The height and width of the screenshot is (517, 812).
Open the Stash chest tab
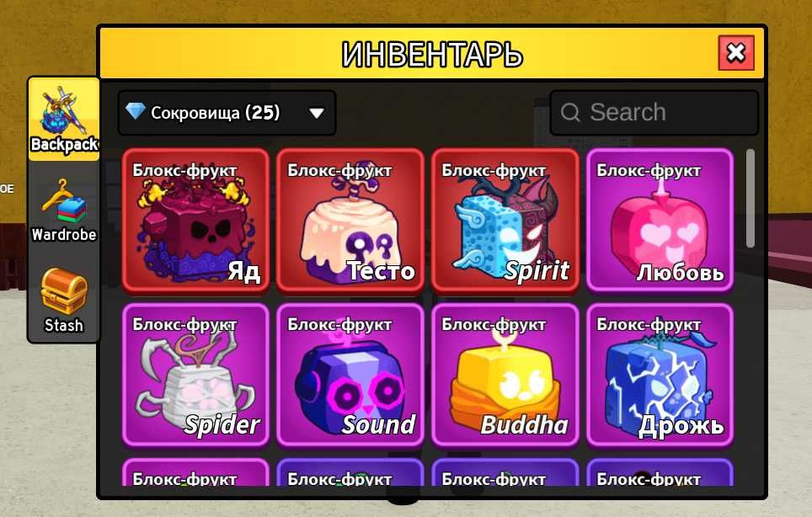pos(64,300)
